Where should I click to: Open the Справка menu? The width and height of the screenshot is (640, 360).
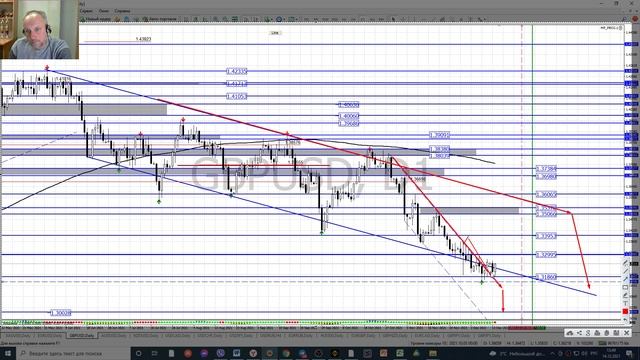pos(122,11)
